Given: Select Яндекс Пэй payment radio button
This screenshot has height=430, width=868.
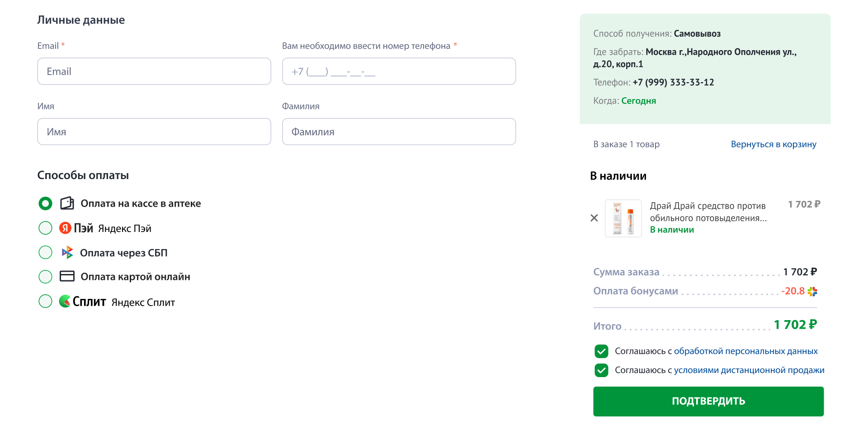Looking at the screenshot, I should (45, 228).
